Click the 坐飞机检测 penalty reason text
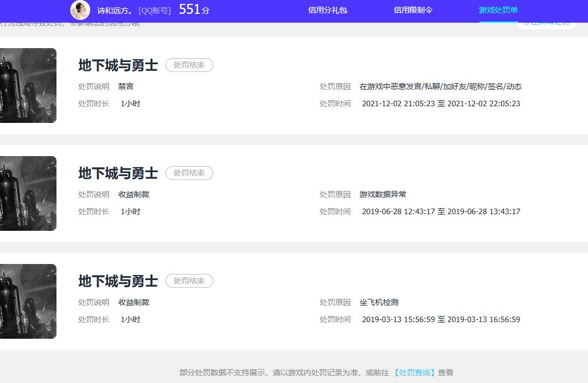 pyautogui.click(x=379, y=303)
